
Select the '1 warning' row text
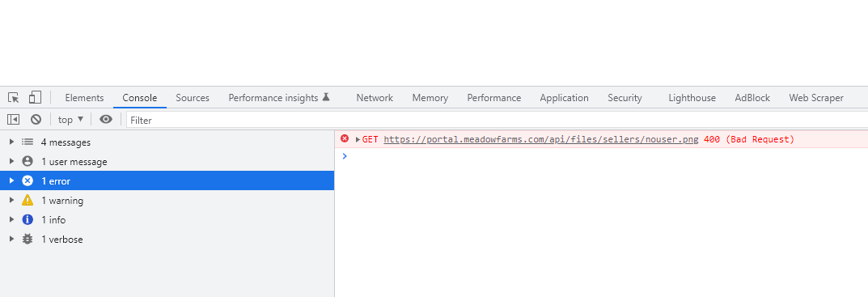click(x=62, y=201)
